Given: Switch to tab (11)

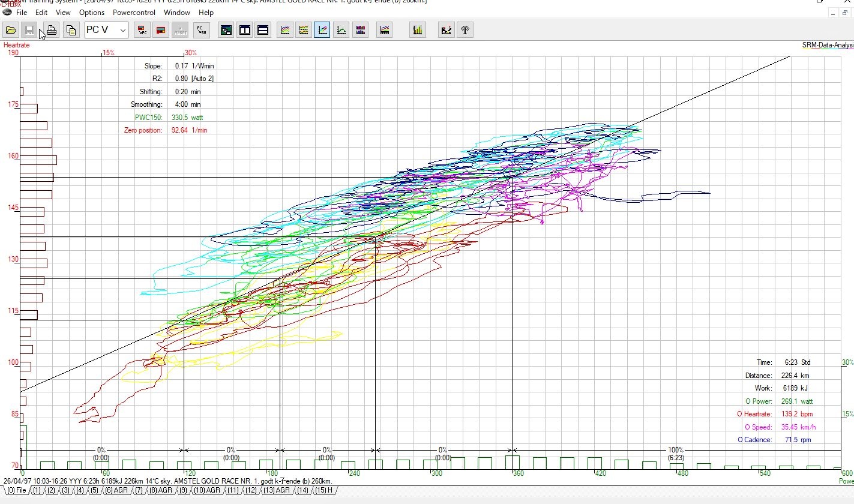Looking at the screenshot, I should coord(233,490).
